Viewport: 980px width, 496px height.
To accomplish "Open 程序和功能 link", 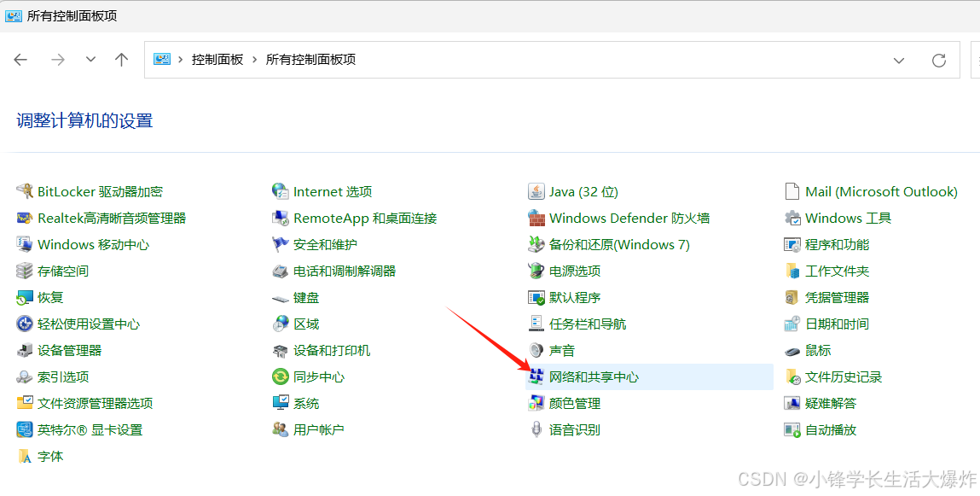I will point(837,244).
